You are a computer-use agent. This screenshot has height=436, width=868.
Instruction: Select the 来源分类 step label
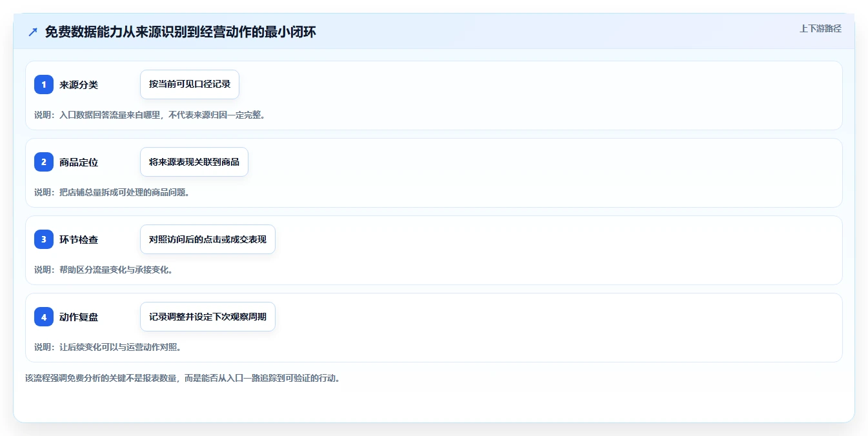[79, 84]
